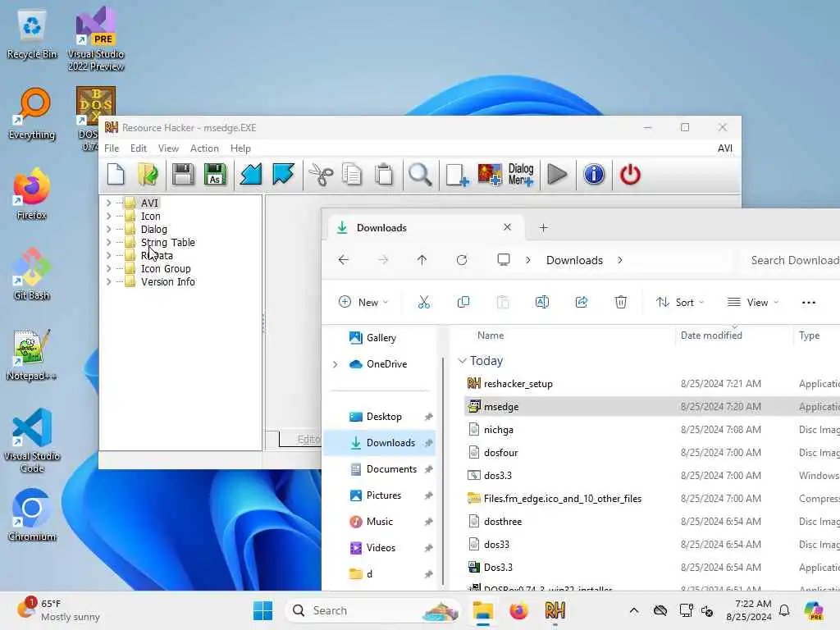This screenshot has height=630, width=840.
Task: Click the Save icon in Resource Hacker toolbar
Action: (183, 175)
